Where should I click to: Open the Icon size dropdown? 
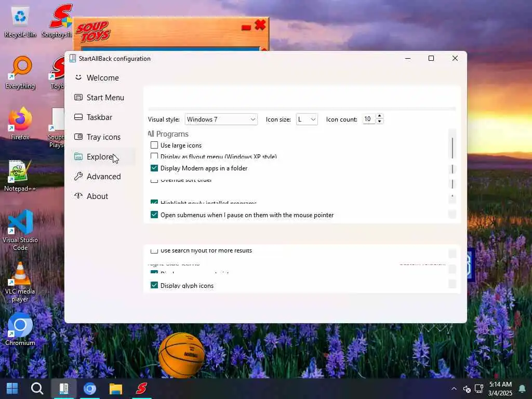[307, 119]
